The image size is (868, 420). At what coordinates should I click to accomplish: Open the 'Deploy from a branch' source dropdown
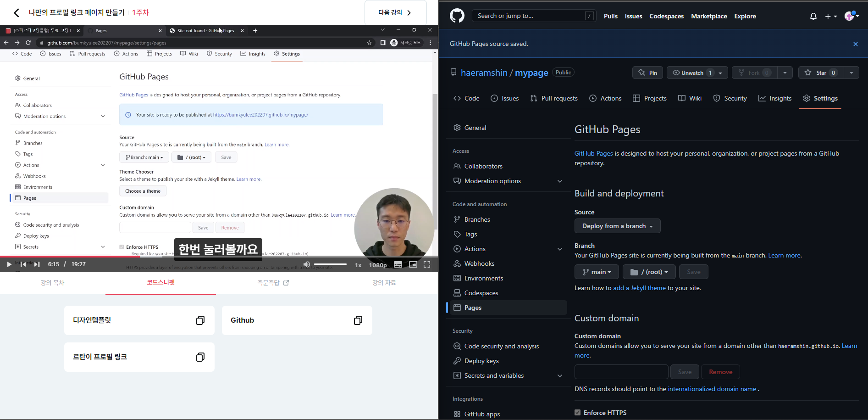pos(618,226)
